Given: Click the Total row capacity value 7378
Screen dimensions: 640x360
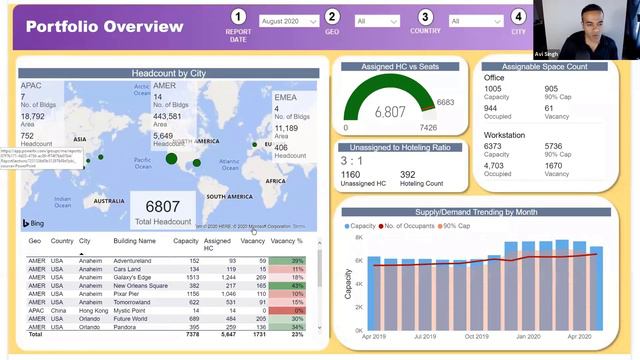Looking at the screenshot, I should pos(193,334).
